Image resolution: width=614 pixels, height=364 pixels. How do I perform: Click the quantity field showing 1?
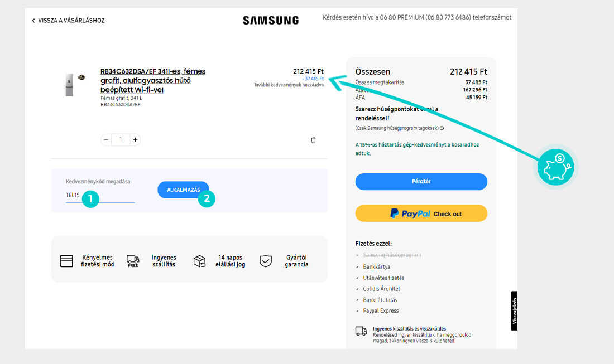(121, 139)
